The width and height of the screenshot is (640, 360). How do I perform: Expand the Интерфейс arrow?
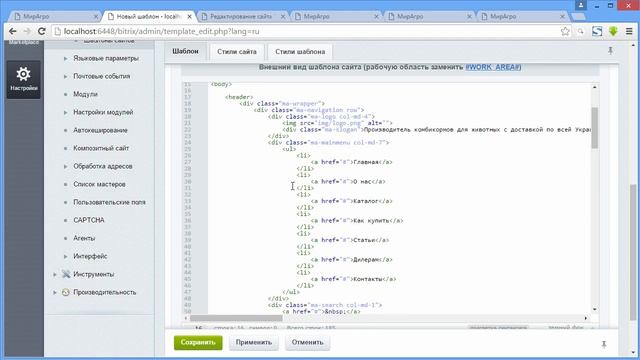point(65,256)
